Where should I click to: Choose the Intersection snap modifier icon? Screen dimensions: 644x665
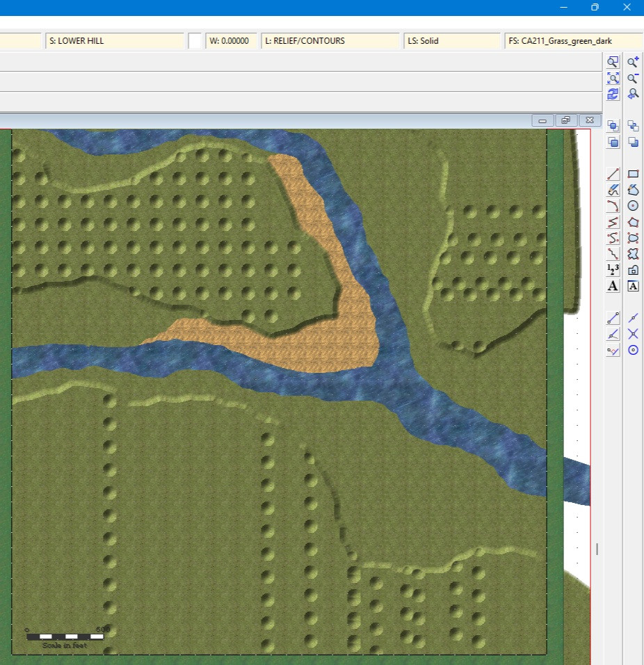point(633,334)
